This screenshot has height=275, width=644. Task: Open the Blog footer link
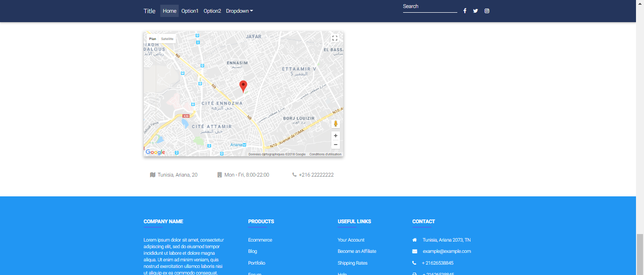(x=253, y=251)
